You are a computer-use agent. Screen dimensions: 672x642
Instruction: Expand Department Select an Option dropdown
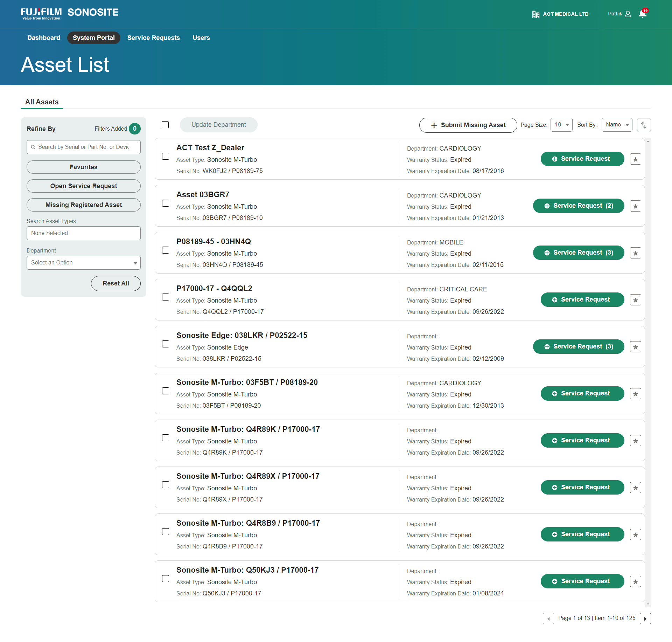(84, 263)
